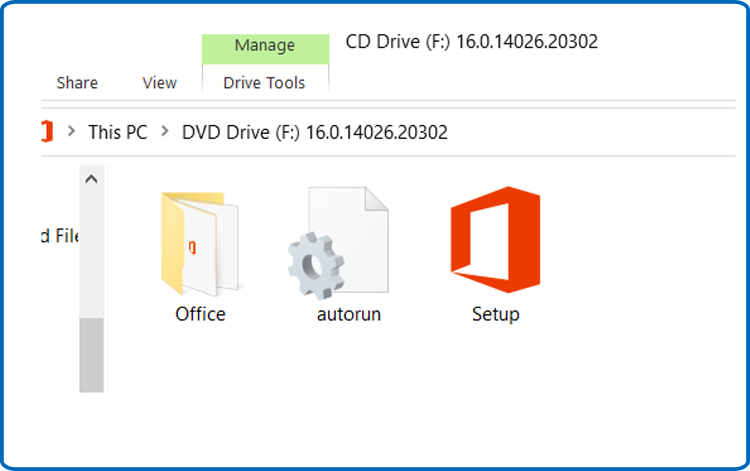Viewport: 750px width, 471px height.
Task: Expand chevron after This PC
Action: coord(165,131)
